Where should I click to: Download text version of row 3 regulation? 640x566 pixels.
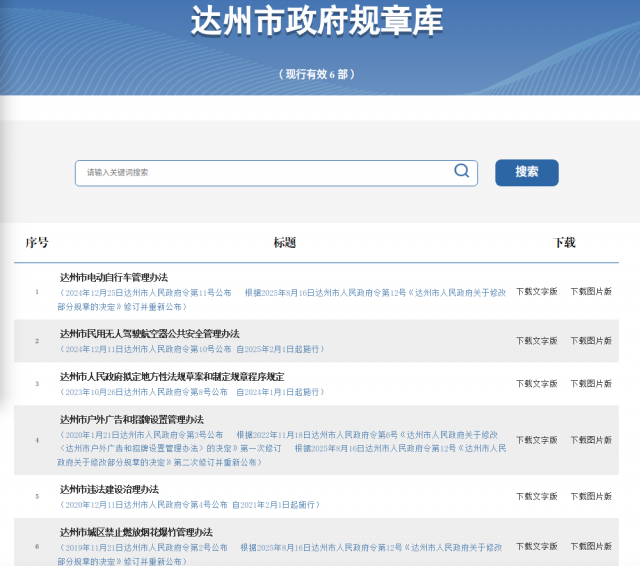[536, 384]
